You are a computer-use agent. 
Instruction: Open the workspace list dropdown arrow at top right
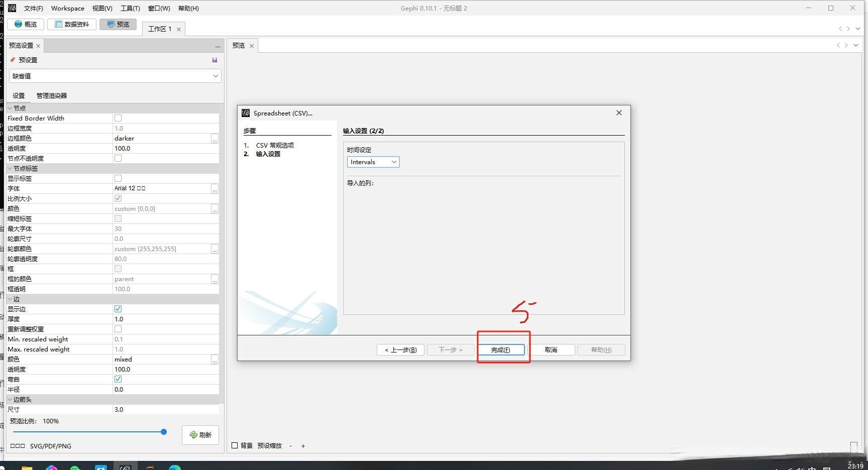point(857,29)
